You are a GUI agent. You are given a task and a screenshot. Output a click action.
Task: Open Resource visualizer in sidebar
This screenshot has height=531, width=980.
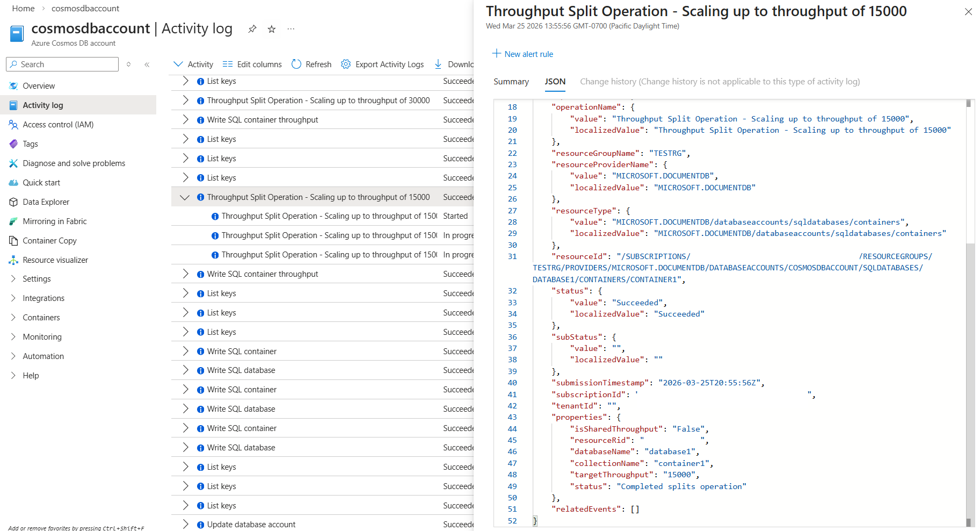(55, 260)
